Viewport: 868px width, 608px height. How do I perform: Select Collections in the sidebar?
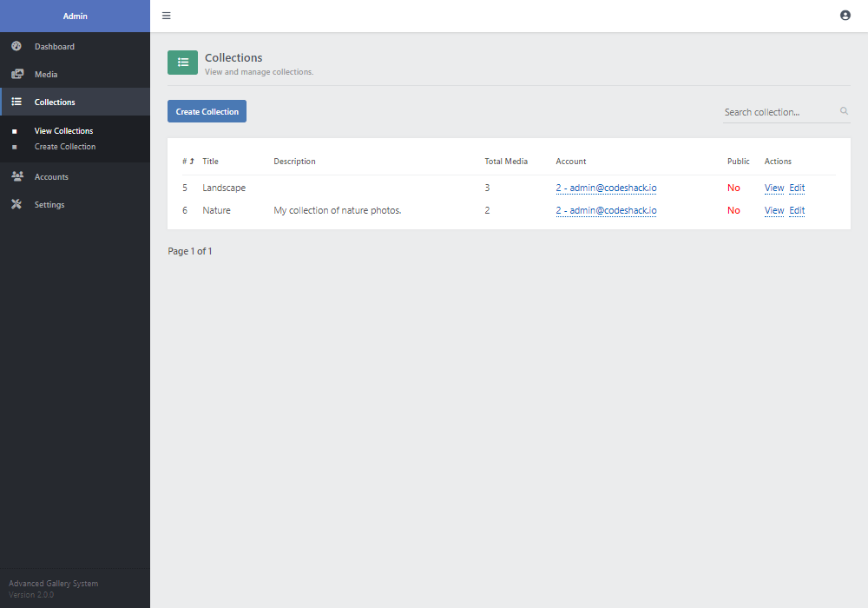[75, 102]
